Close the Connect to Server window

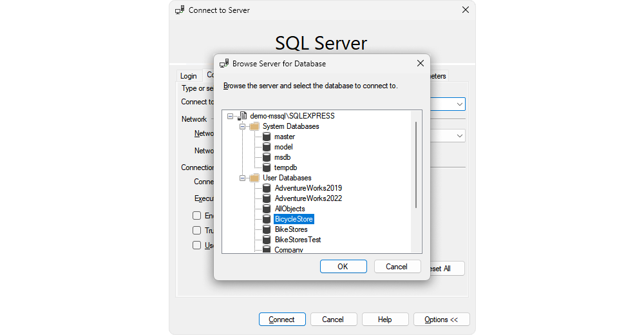(466, 10)
